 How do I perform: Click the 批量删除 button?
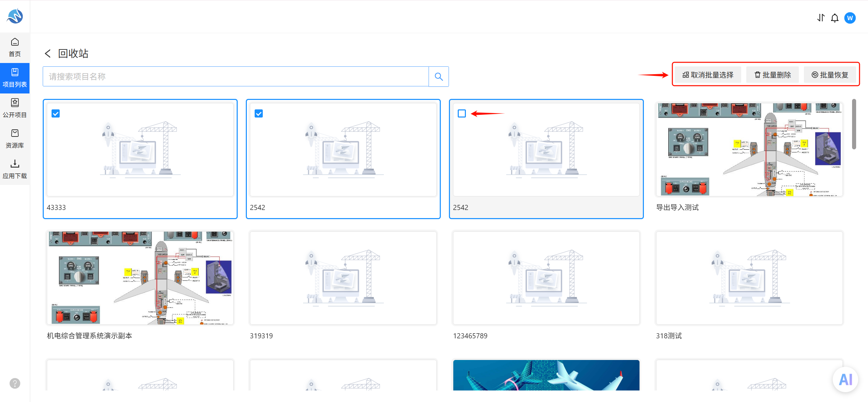[x=773, y=75]
